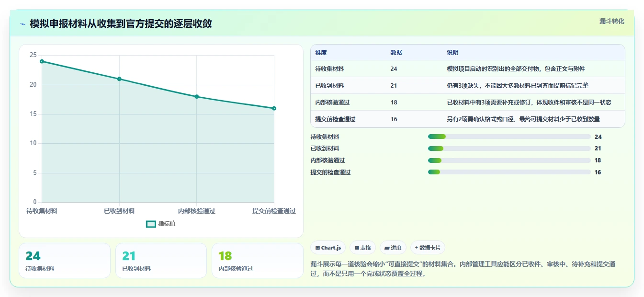Select the chart point for 已收到材料

click(119, 79)
